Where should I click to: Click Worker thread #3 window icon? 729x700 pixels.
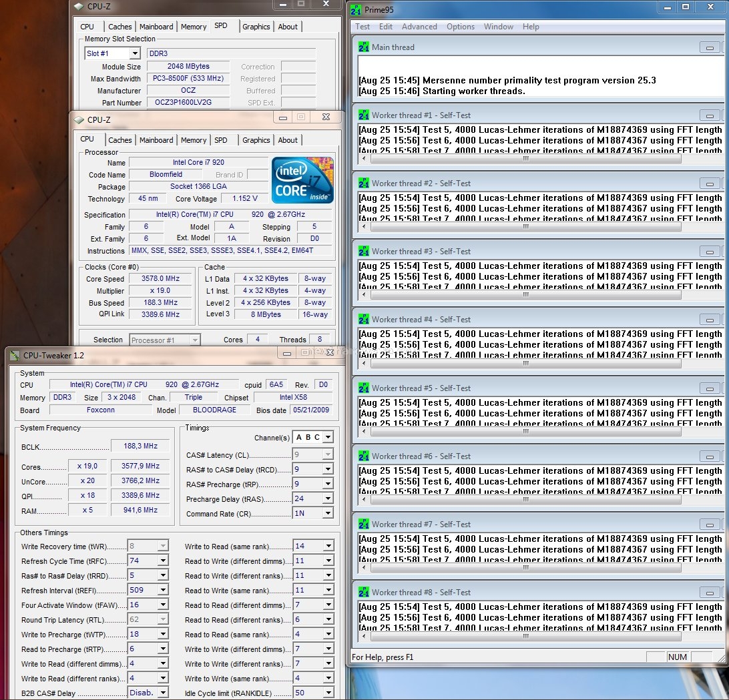coord(364,251)
